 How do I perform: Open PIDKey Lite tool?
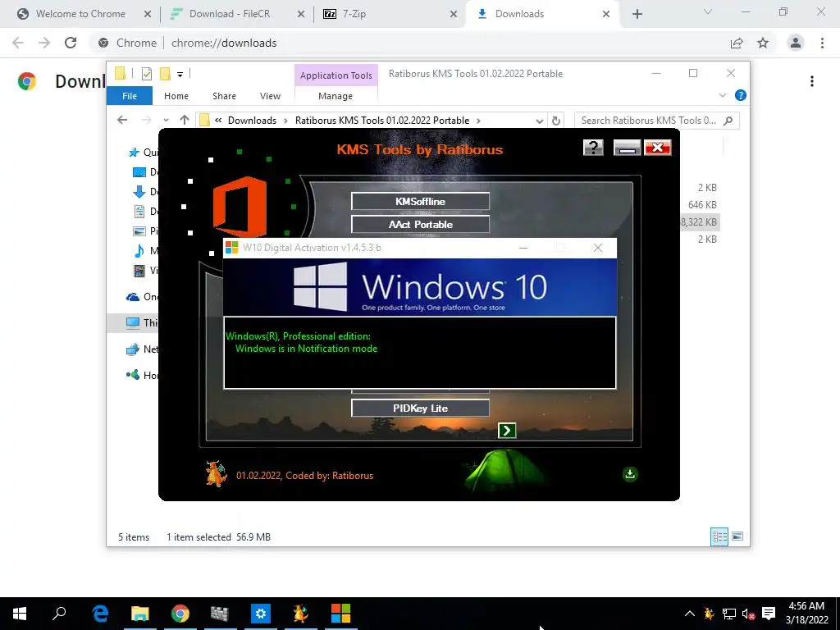click(420, 409)
